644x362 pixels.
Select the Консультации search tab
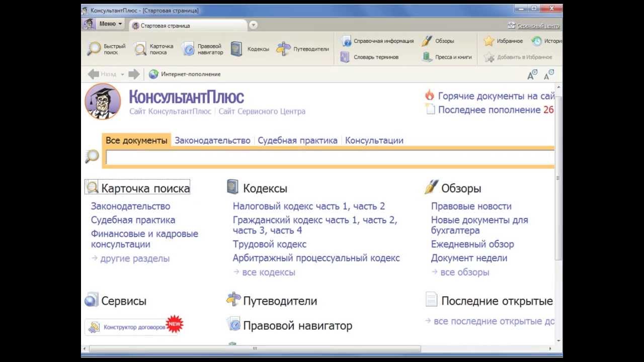click(x=374, y=140)
